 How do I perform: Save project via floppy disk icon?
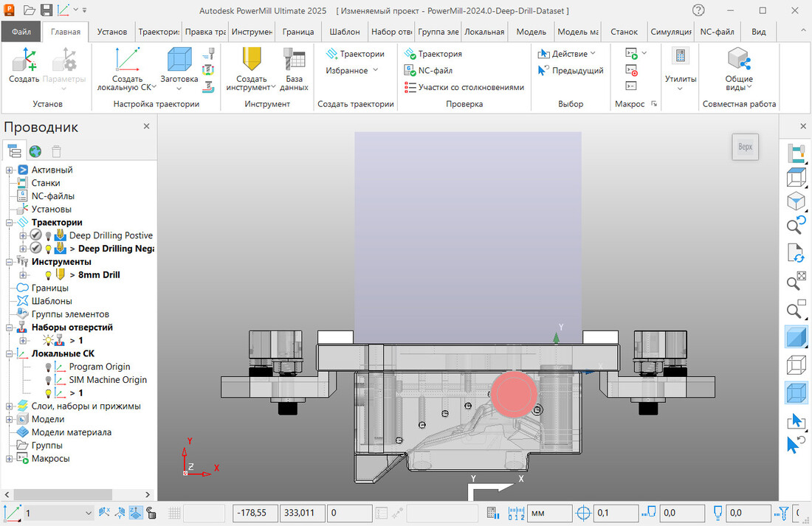click(x=47, y=10)
